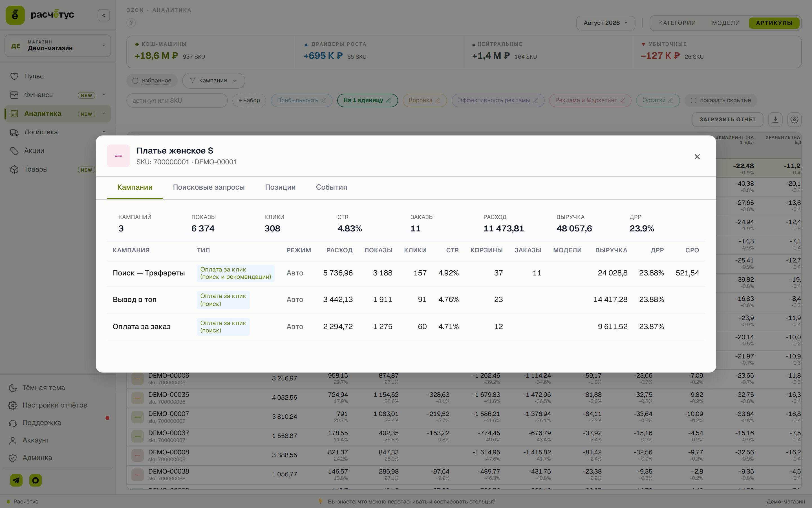Click the product thumbnail in dialog header
812x508 pixels.
pyautogui.click(x=118, y=156)
